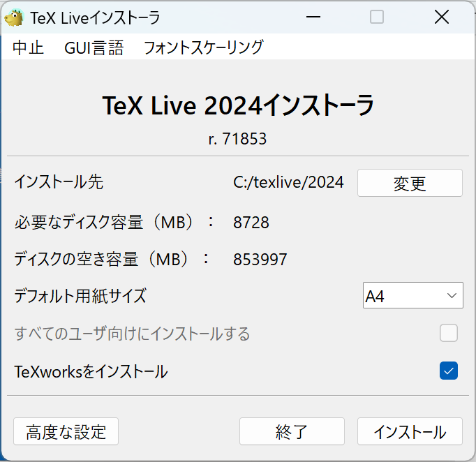Screen dimensions: 476x462
Task: Expand the A4 paper size dropdown
Action: [412, 295]
